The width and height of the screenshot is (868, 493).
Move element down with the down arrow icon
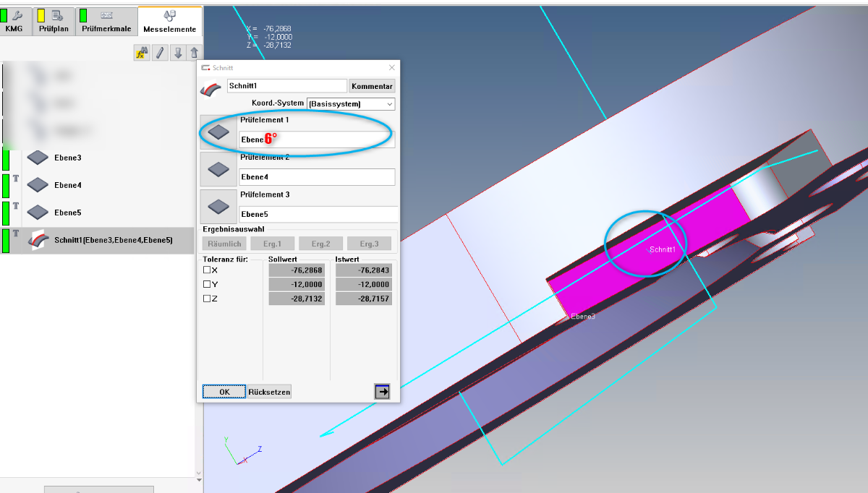177,53
